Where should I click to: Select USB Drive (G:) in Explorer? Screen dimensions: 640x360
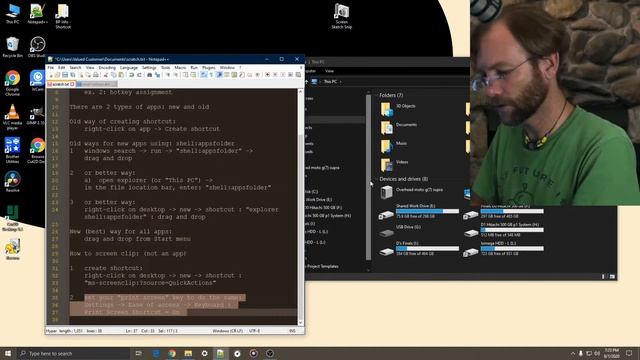pyautogui.click(x=399, y=231)
